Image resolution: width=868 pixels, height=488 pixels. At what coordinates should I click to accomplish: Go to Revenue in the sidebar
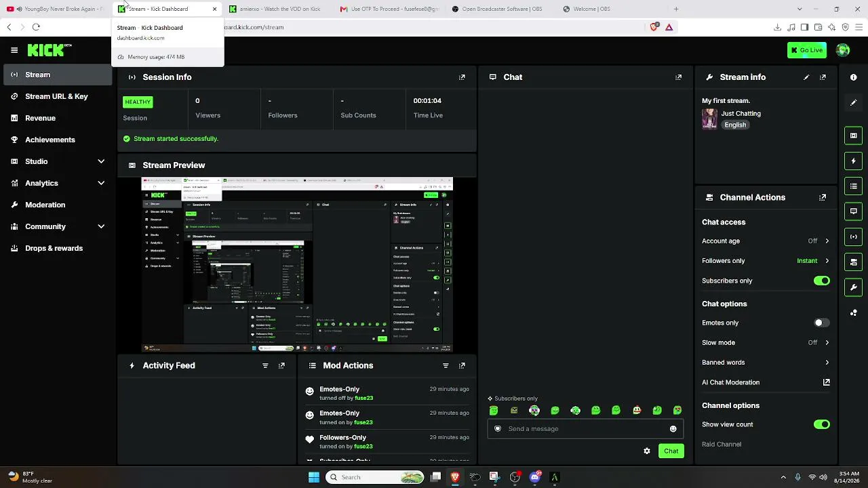(x=58, y=118)
